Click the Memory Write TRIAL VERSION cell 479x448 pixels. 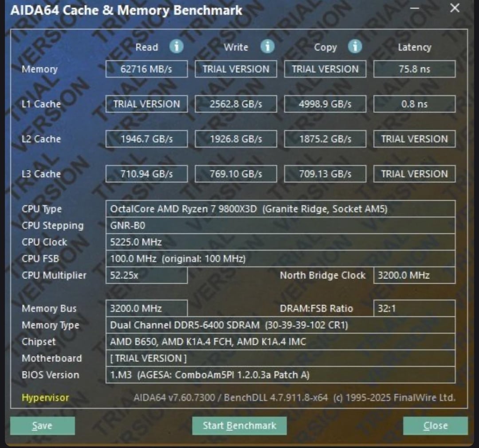[x=236, y=69]
